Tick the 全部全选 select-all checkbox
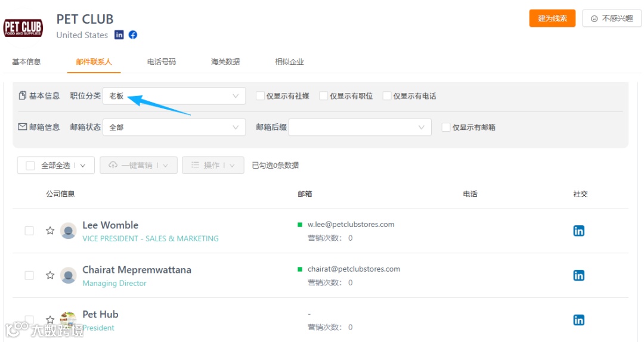 [30, 166]
